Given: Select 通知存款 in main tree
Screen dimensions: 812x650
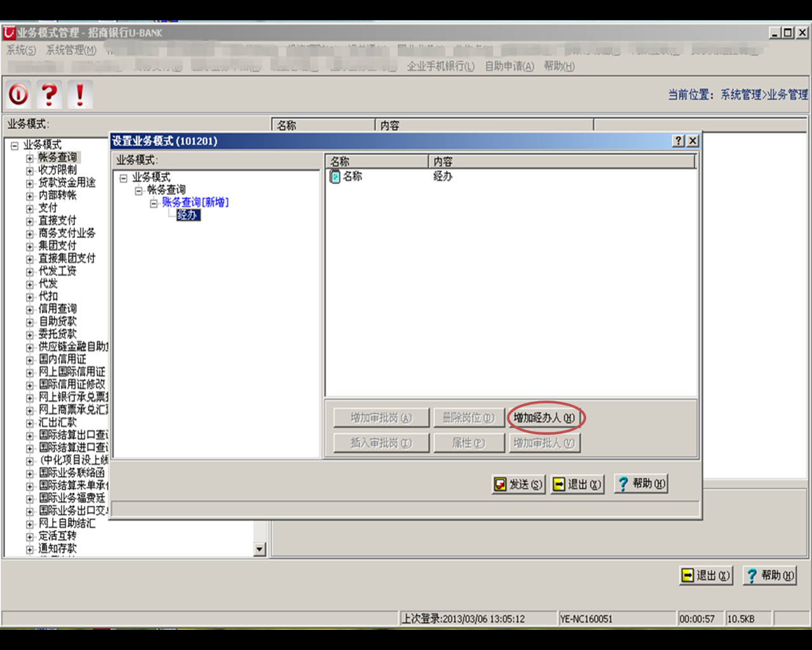Looking at the screenshot, I should pyautogui.click(x=58, y=549).
